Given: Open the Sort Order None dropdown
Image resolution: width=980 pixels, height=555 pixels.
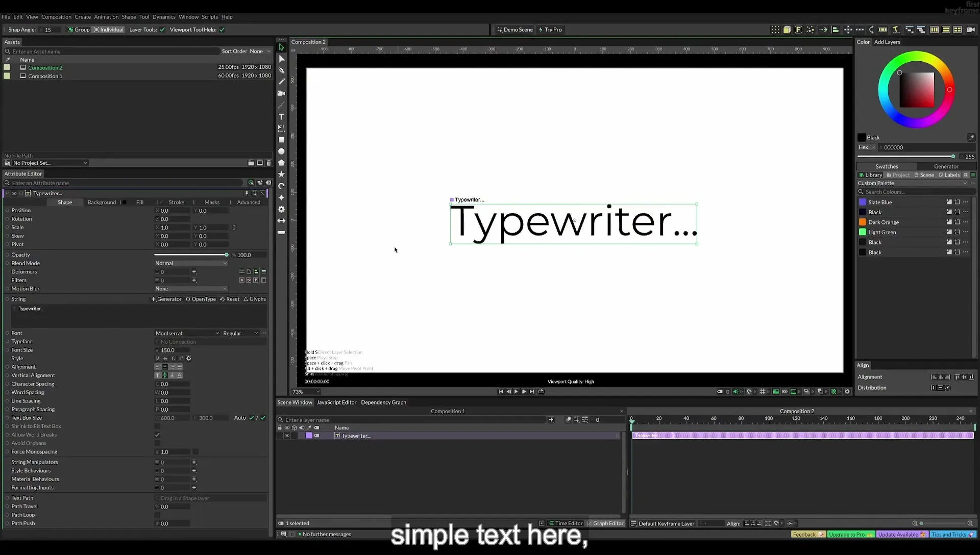Looking at the screenshot, I should (260, 51).
